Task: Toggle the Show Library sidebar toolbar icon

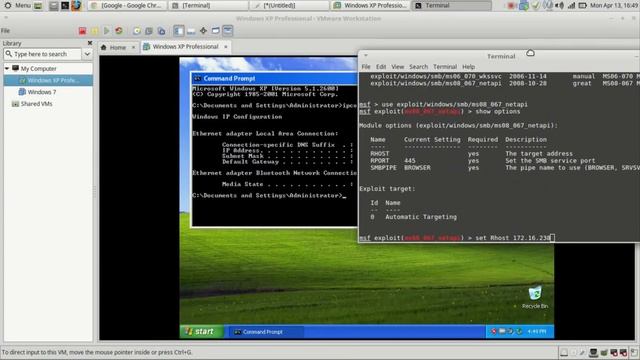Action: pyautogui.click(x=179, y=31)
